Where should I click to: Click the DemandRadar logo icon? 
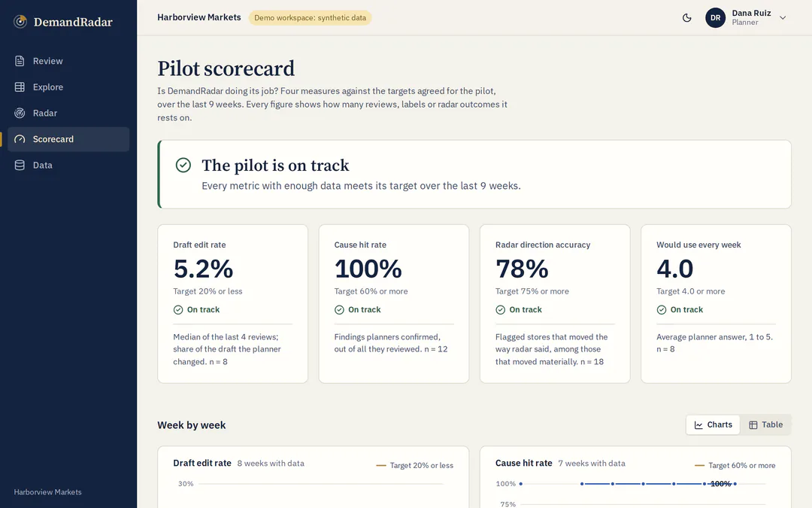coord(20,22)
